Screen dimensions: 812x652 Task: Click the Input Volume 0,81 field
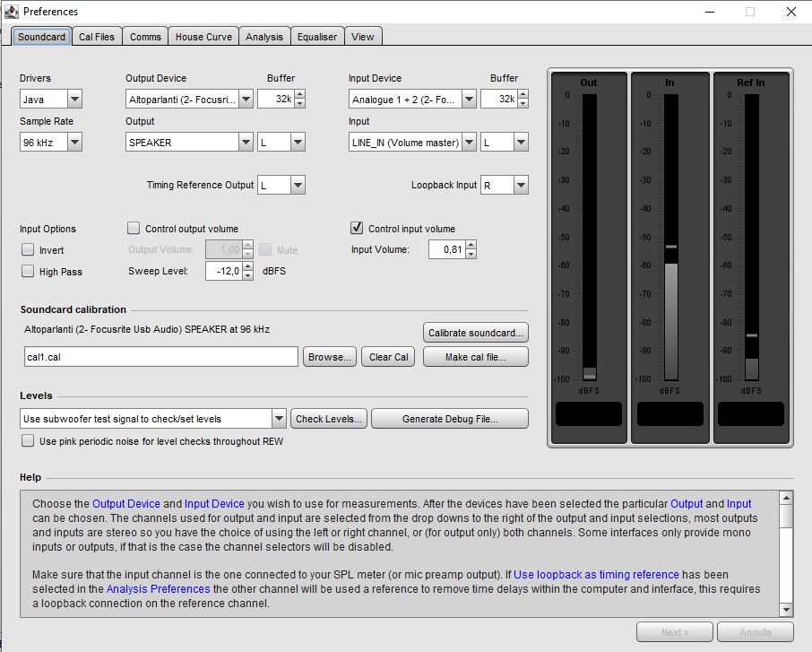click(447, 250)
